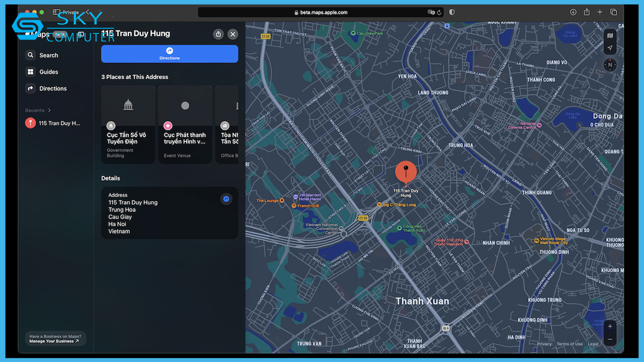Open the Cục Tần Số Vô Tuyến Điện card
Image resolution: width=644 pixels, height=362 pixels.
[x=128, y=124]
